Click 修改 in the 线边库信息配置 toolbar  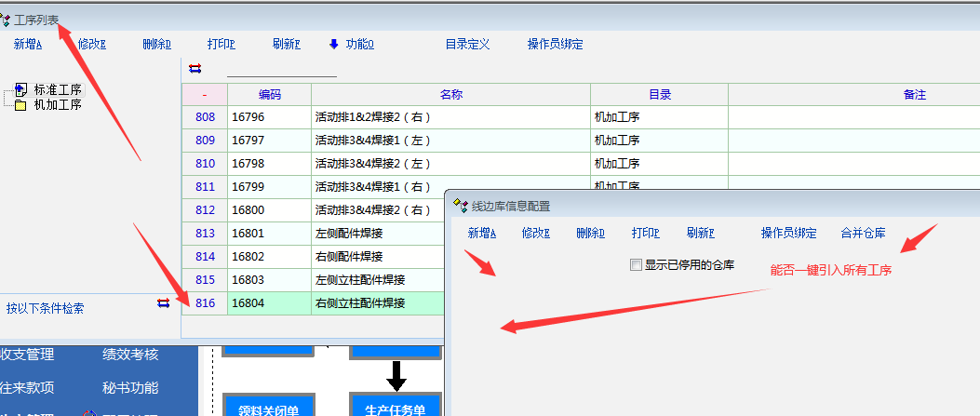pos(536,233)
